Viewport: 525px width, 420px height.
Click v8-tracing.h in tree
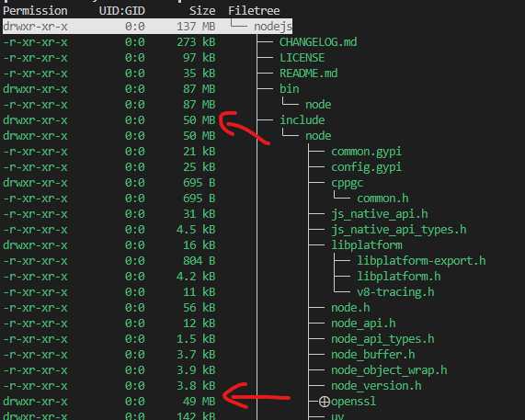(395, 292)
